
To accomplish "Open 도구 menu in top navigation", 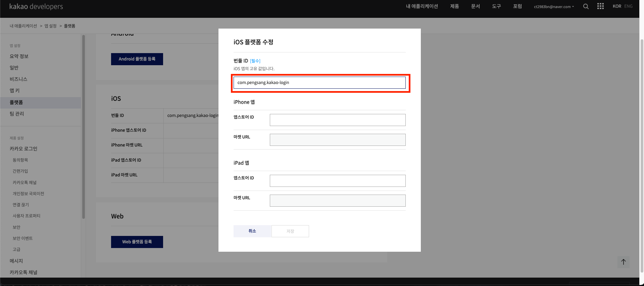I will click(496, 6).
